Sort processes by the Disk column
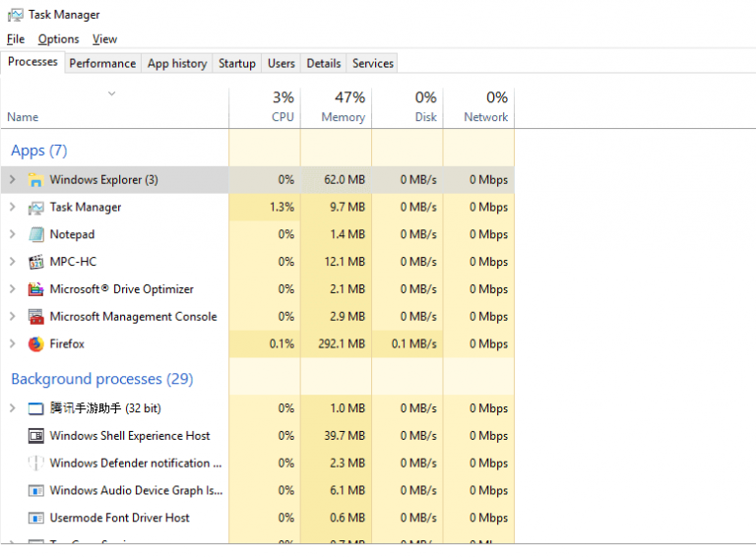 pos(408,108)
